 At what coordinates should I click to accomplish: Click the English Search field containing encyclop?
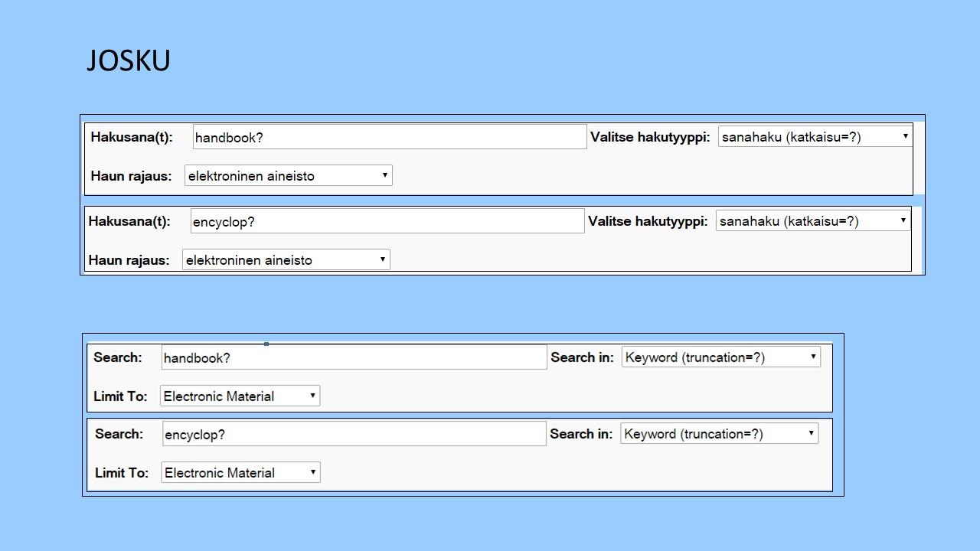tap(354, 434)
